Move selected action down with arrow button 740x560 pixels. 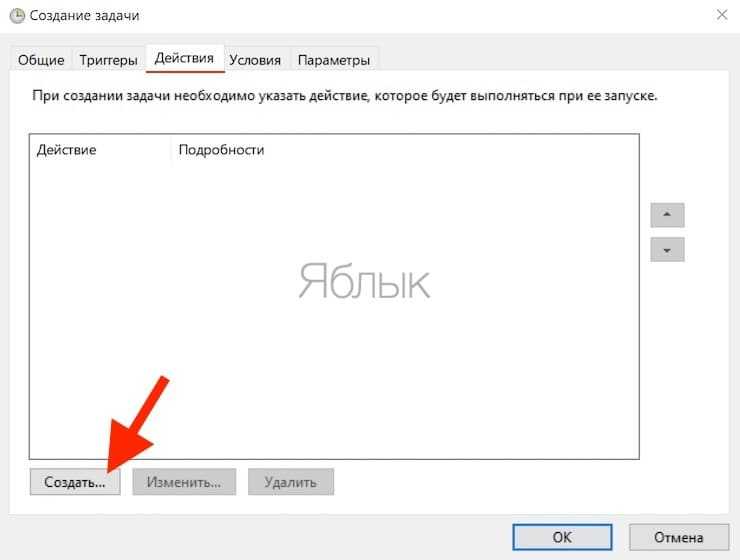pos(667,250)
